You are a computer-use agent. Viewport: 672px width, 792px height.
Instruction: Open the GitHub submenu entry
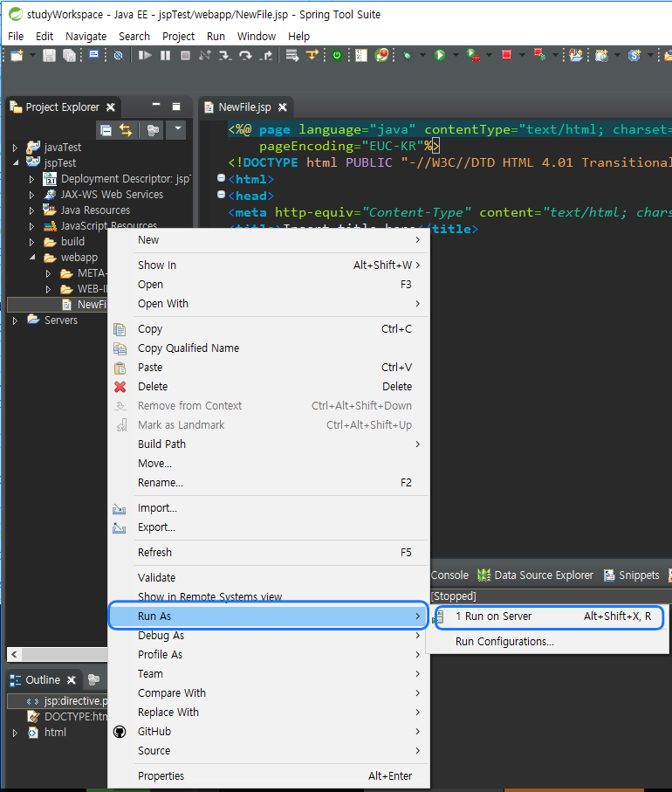269,732
